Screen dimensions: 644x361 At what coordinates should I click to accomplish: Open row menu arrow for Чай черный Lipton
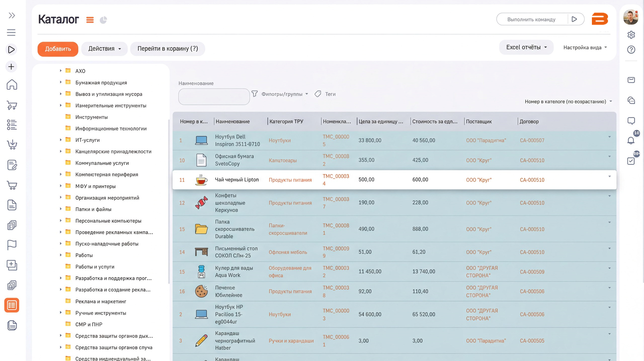pos(609,176)
